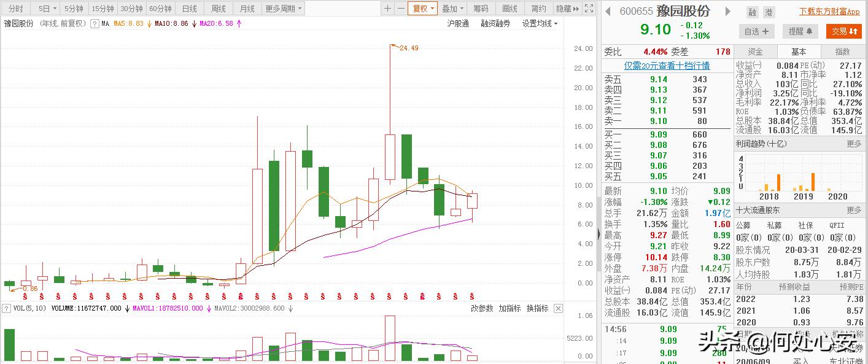The image size is (868, 364).
Task: Click 沪股通 link above chart
Action: click(458, 23)
